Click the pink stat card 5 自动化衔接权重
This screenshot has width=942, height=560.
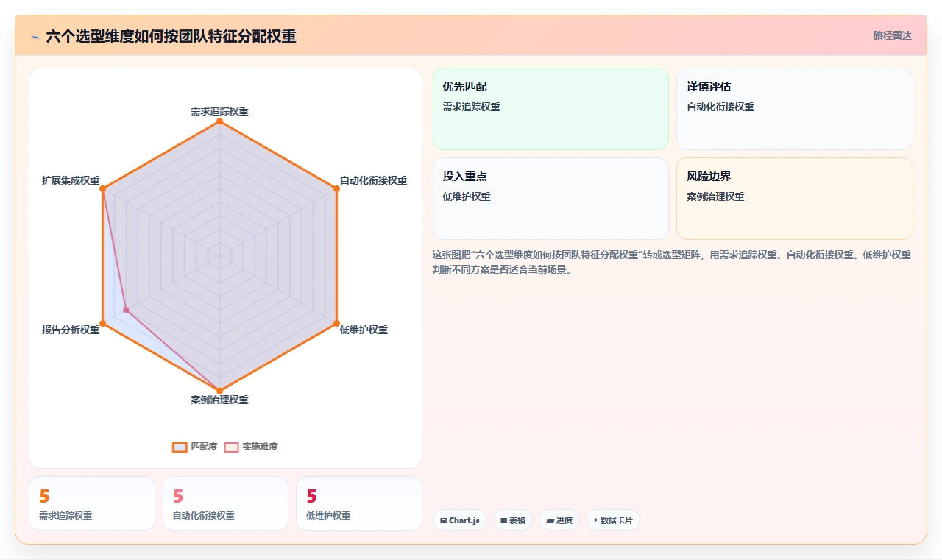[x=225, y=503]
